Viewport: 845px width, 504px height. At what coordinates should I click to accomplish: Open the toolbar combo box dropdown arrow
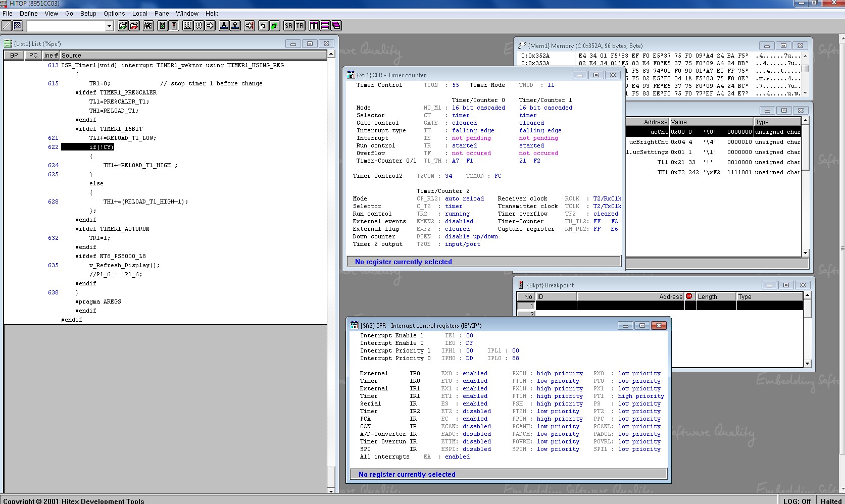coord(109,26)
